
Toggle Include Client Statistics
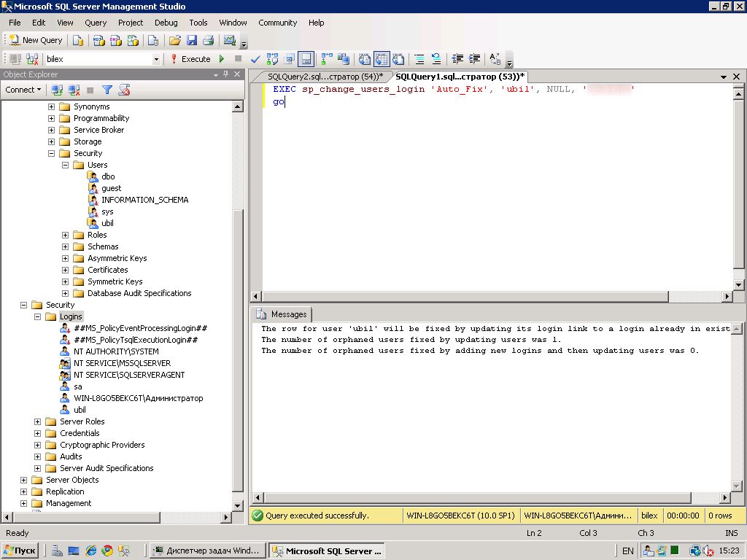[344, 59]
